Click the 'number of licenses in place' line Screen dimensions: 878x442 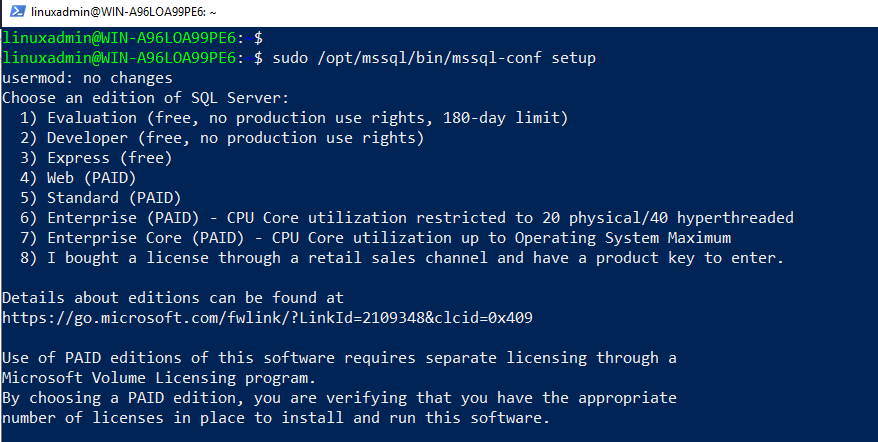[275, 418]
